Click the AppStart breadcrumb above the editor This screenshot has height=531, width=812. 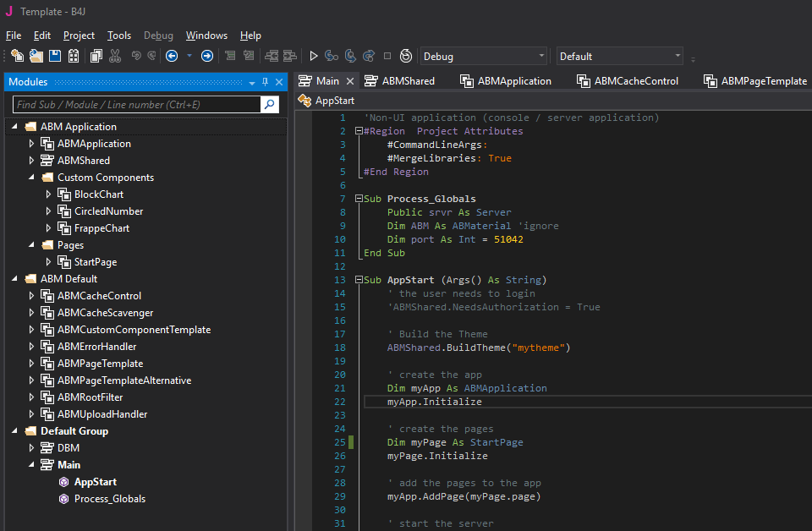[x=335, y=101]
